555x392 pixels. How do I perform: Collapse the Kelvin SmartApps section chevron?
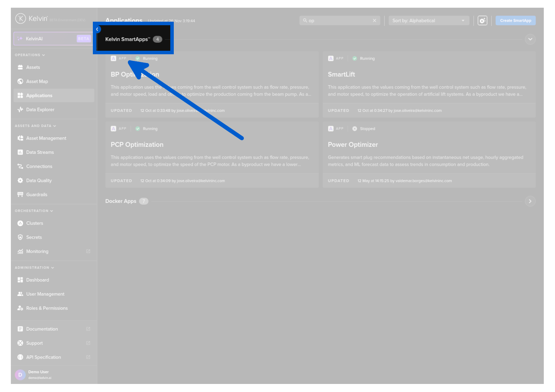[530, 39]
